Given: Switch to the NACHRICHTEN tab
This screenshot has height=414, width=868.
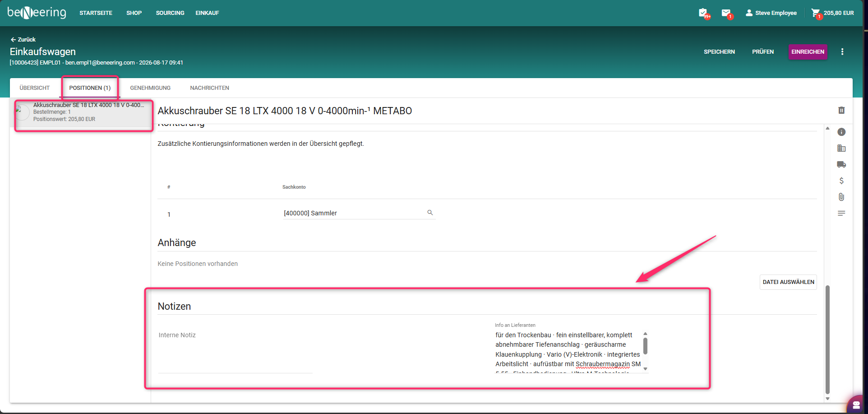Looking at the screenshot, I should [210, 88].
